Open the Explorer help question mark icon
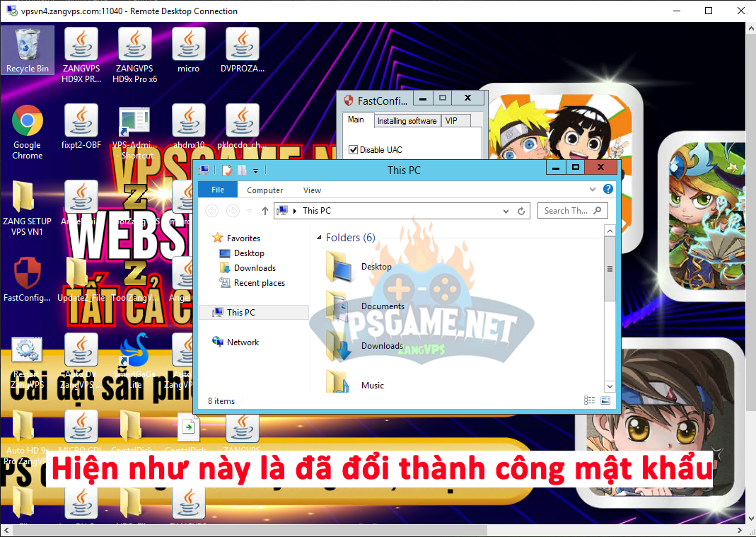This screenshot has height=537, width=756. [x=607, y=190]
